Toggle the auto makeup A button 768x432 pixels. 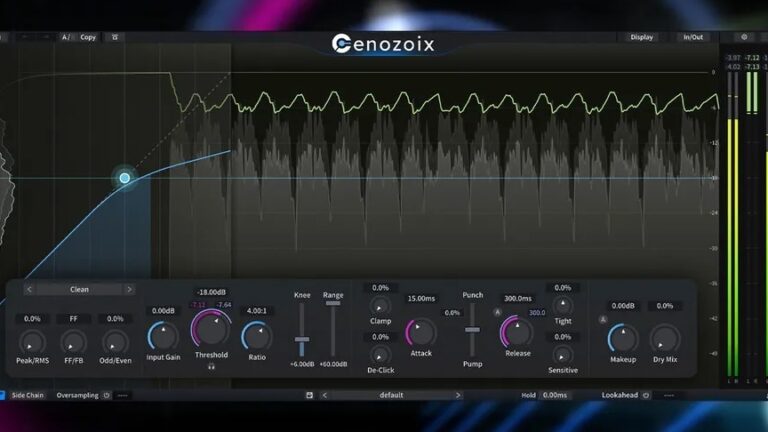603,320
